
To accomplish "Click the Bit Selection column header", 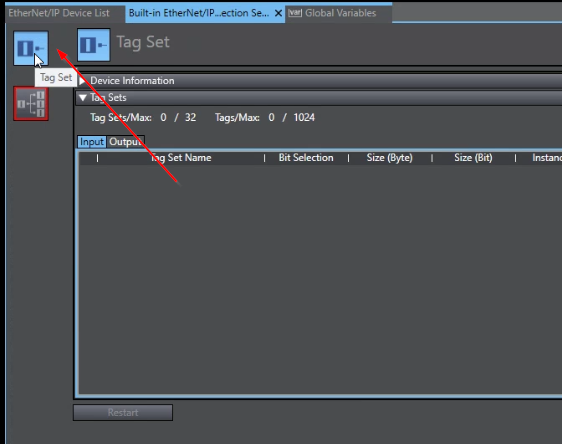I will pyautogui.click(x=306, y=158).
